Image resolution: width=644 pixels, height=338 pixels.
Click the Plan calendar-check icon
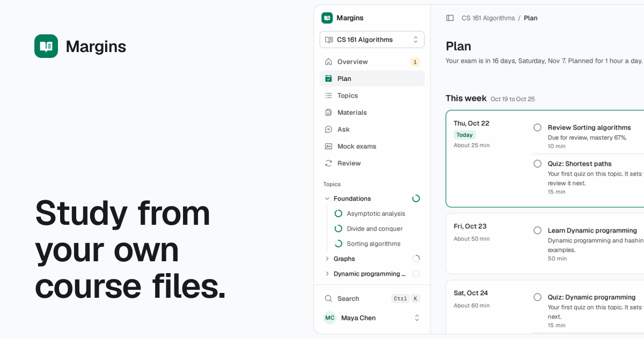coord(328,78)
